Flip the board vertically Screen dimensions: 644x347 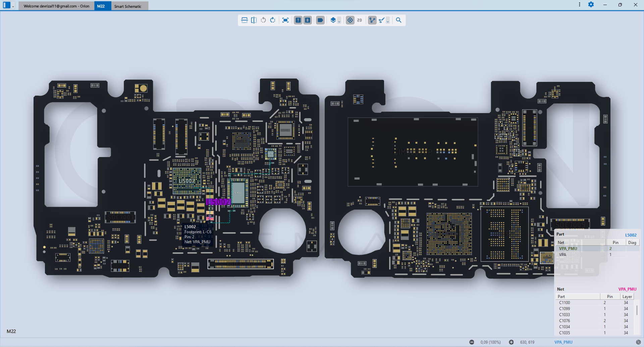245,20
